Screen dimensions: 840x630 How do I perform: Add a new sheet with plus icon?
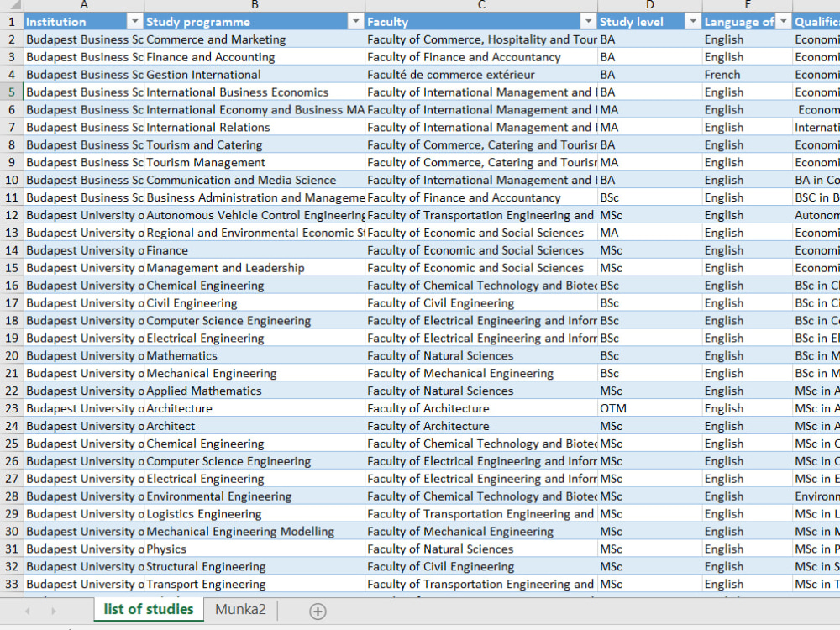pyautogui.click(x=318, y=612)
